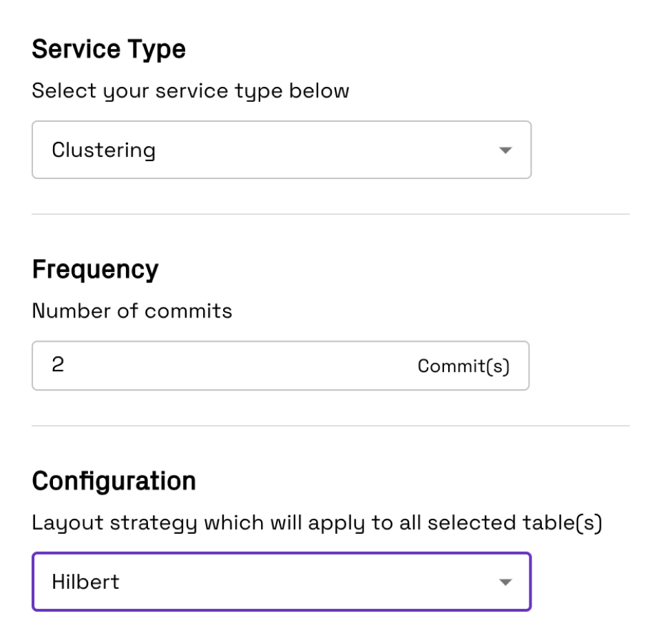The height and width of the screenshot is (642, 672).
Task: Click empty space inside the Hilbert box
Action: point(308,582)
